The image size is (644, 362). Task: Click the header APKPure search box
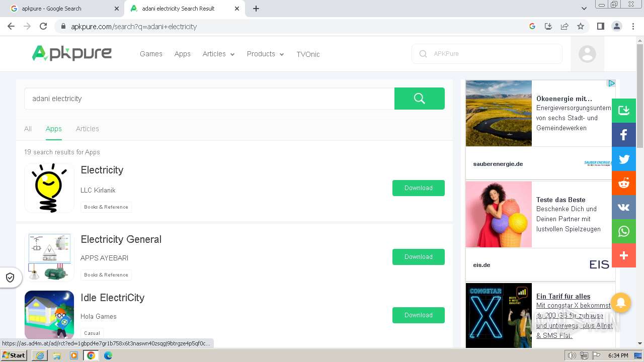487,54
